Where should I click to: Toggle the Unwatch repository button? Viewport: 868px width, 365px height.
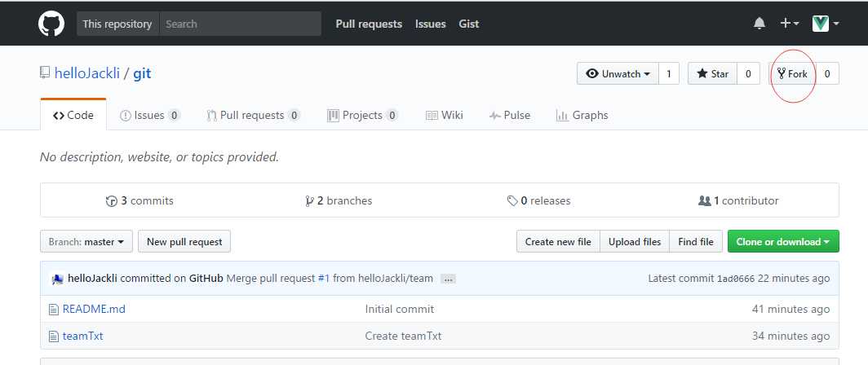[618, 74]
